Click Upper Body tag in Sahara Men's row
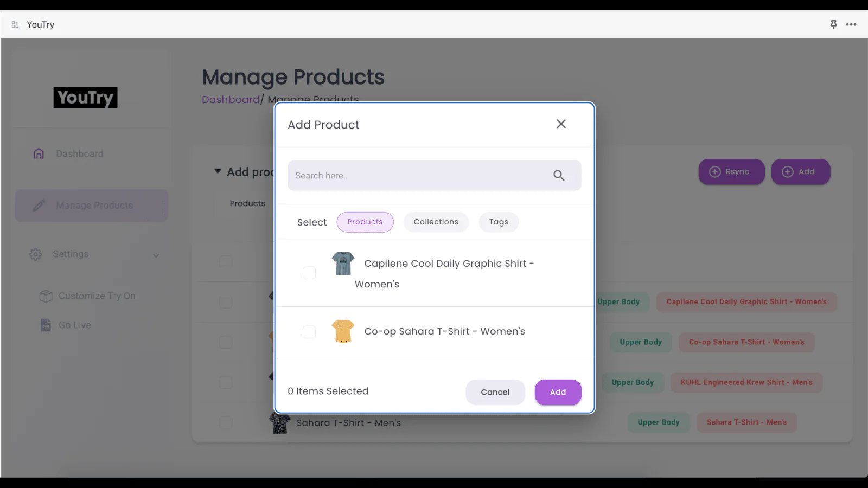Image resolution: width=868 pixels, height=488 pixels. (659, 422)
